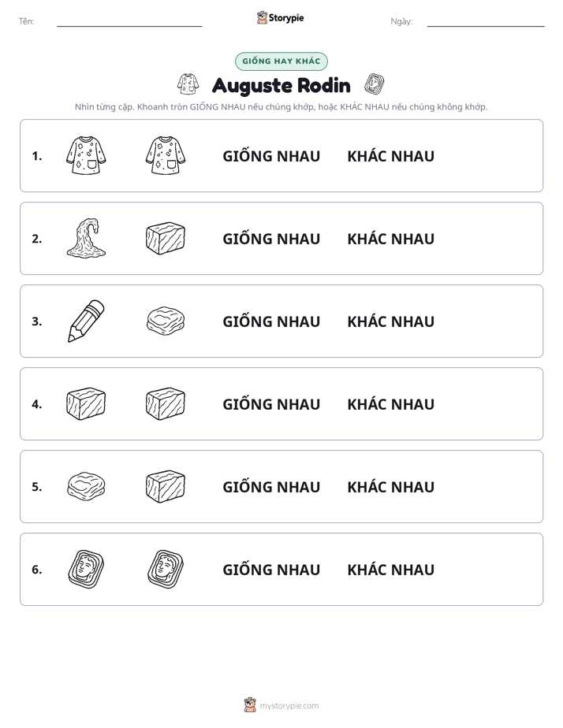This screenshot has width=563, height=728.
Task: Click the flat clay lump in row 3
Action: click(166, 321)
